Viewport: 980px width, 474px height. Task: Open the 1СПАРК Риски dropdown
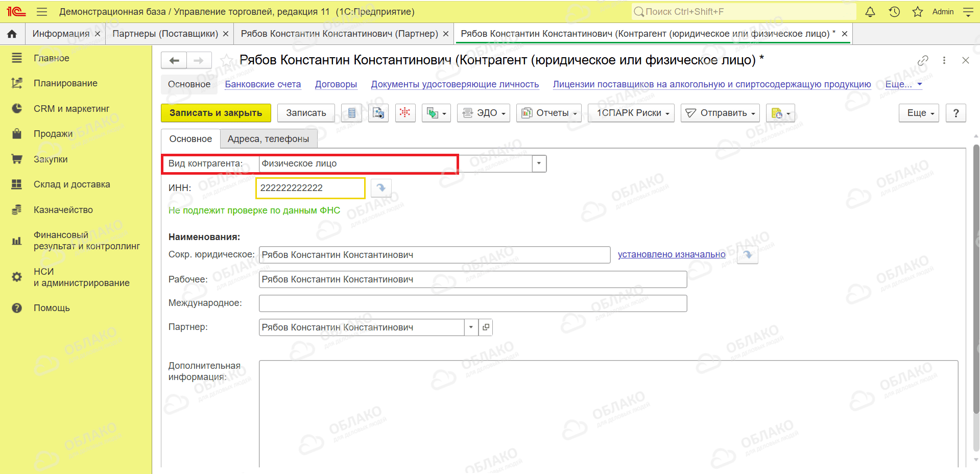pos(631,113)
